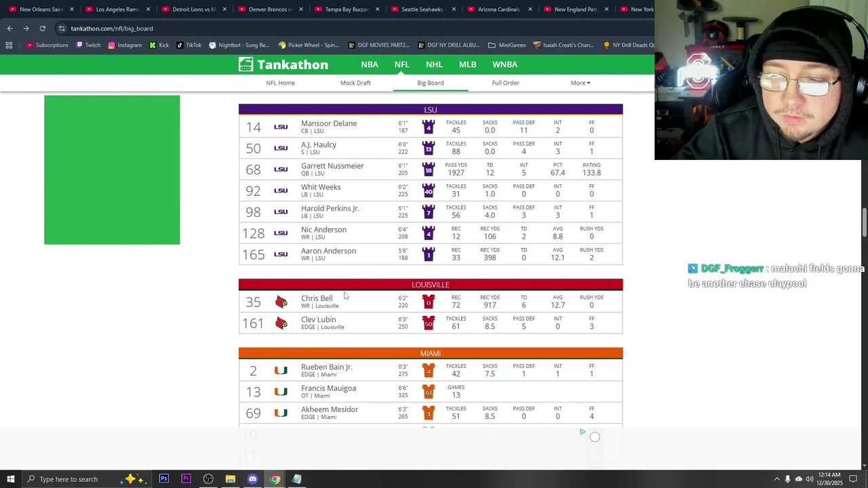Screen dimensions: 868x488
Task: Open the Windows notification center
Action: 853,479
